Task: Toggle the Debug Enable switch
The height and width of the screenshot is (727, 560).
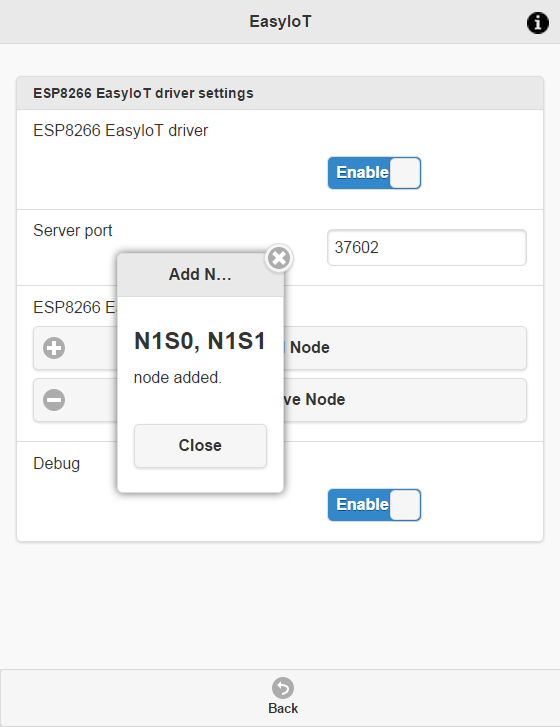Action: pyautogui.click(x=375, y=505)
